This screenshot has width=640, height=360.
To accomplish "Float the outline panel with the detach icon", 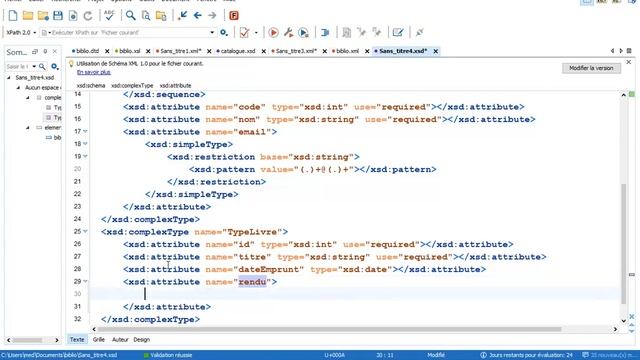I will pyautogui.click(x=35, y=51).
